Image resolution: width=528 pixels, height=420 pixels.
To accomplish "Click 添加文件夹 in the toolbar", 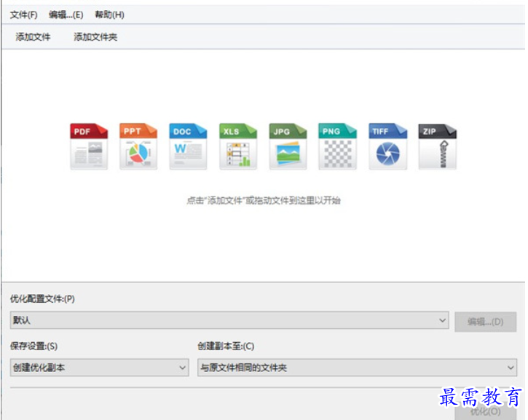I will point(95,37).
